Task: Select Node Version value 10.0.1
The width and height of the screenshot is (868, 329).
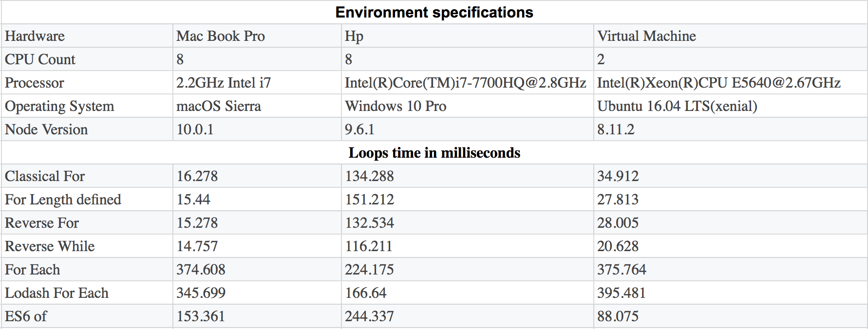Action: pyautogui.click(x=257, y=129)
